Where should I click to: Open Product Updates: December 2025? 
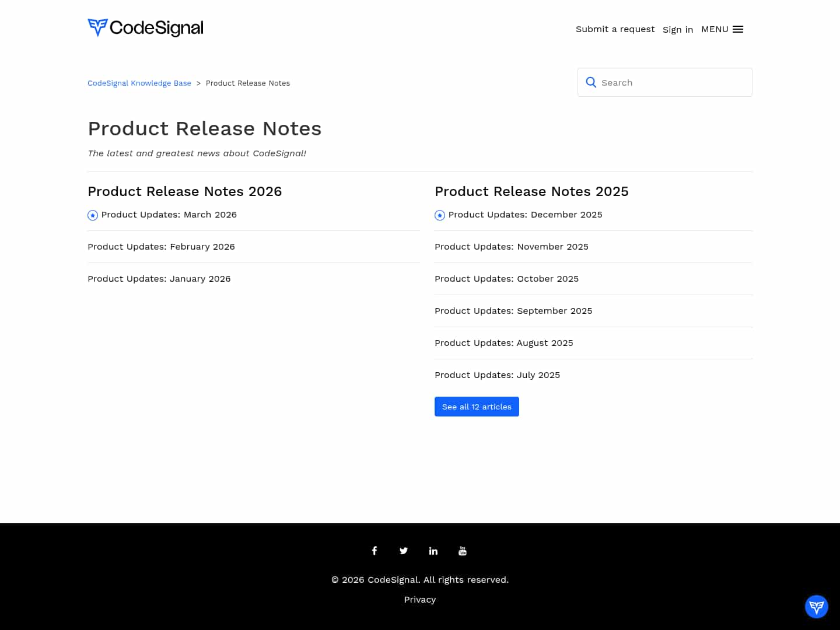526,215
